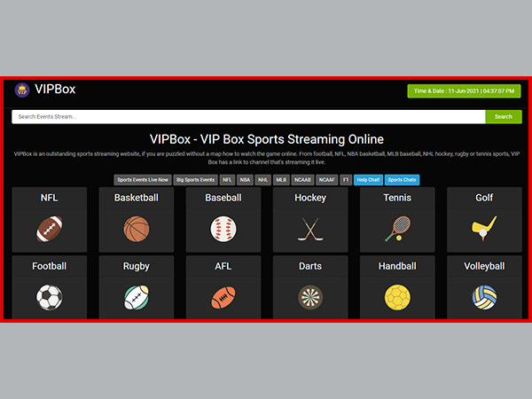Click the Hockey card heading
The width and height of the screenshot is (532, 399).
[310, 198]
